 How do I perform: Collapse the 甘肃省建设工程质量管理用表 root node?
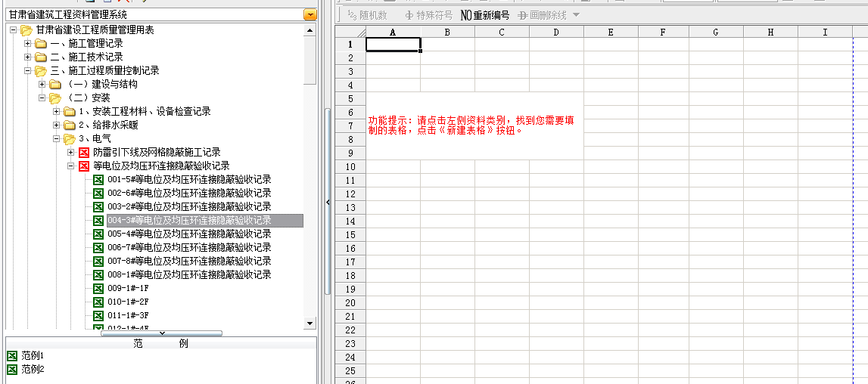click(14, 30)
